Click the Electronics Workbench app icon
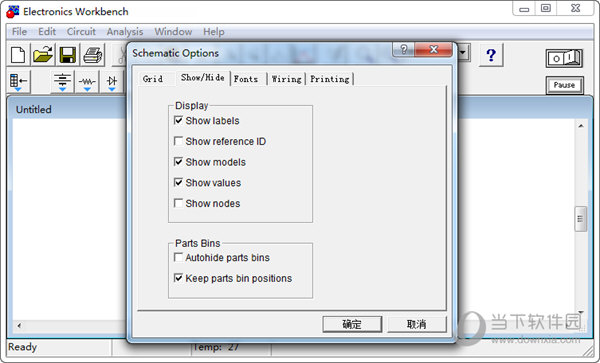This screenshot has width=600, height=363. [x=13, y=11]
